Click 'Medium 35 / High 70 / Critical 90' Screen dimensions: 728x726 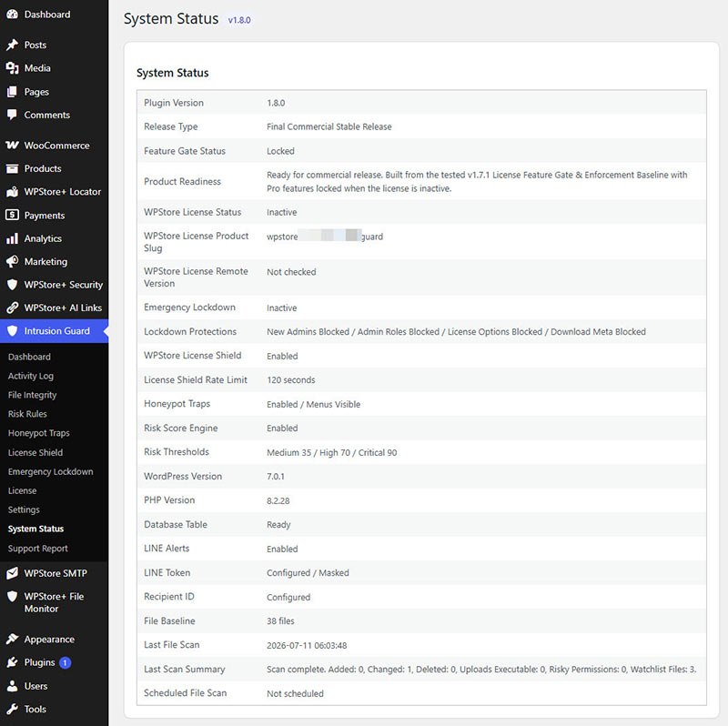(331, 452)
